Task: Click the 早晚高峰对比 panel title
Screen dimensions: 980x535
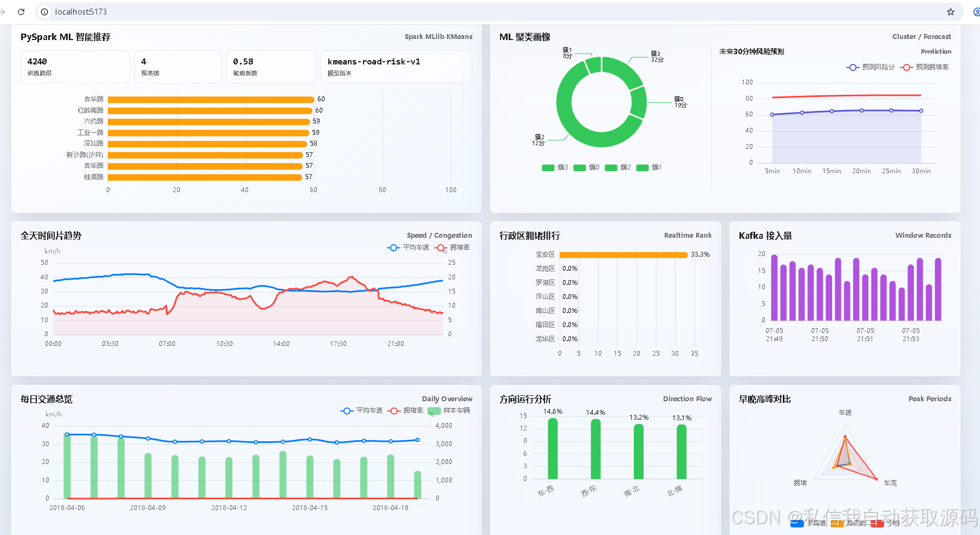Action: (765, 399)
